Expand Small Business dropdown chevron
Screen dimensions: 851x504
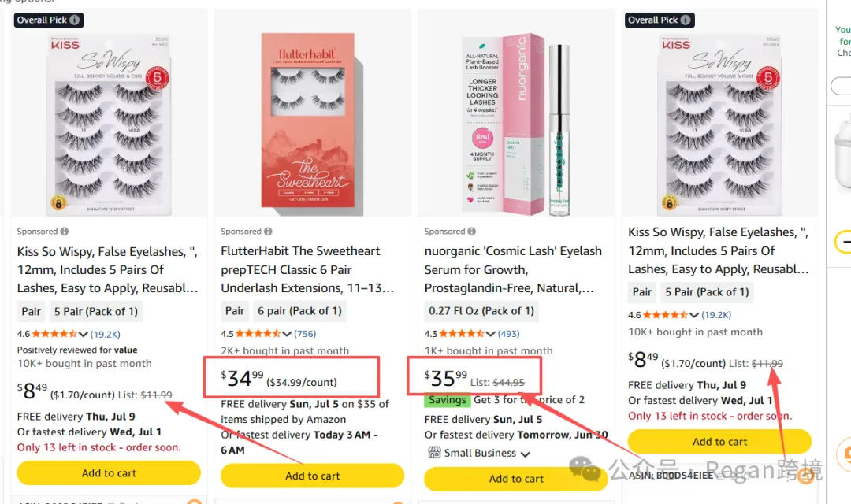[525, 454]
